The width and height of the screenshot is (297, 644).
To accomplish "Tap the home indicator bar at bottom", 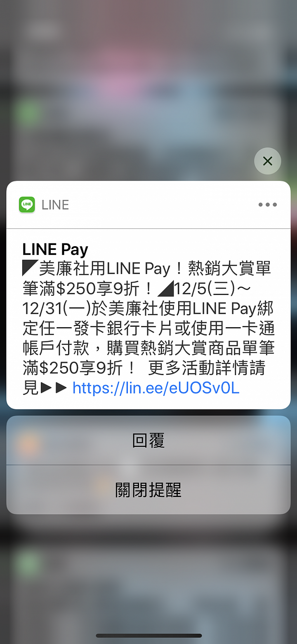I will point(148,635).
